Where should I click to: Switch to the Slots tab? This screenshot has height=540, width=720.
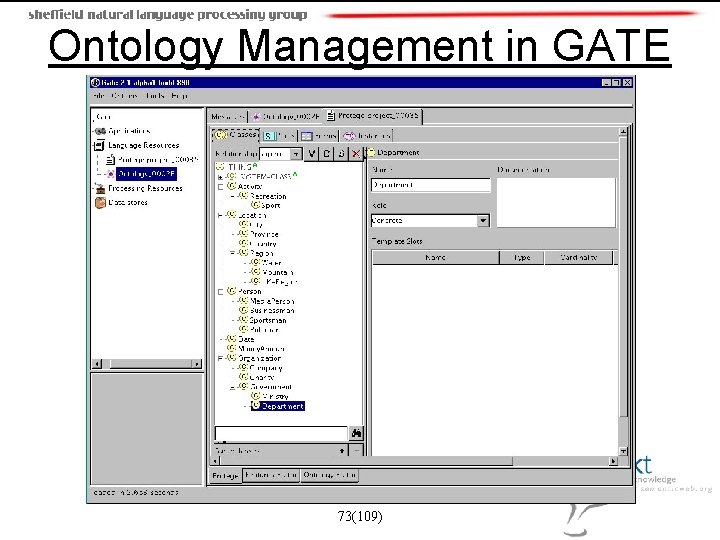(279, 136)
